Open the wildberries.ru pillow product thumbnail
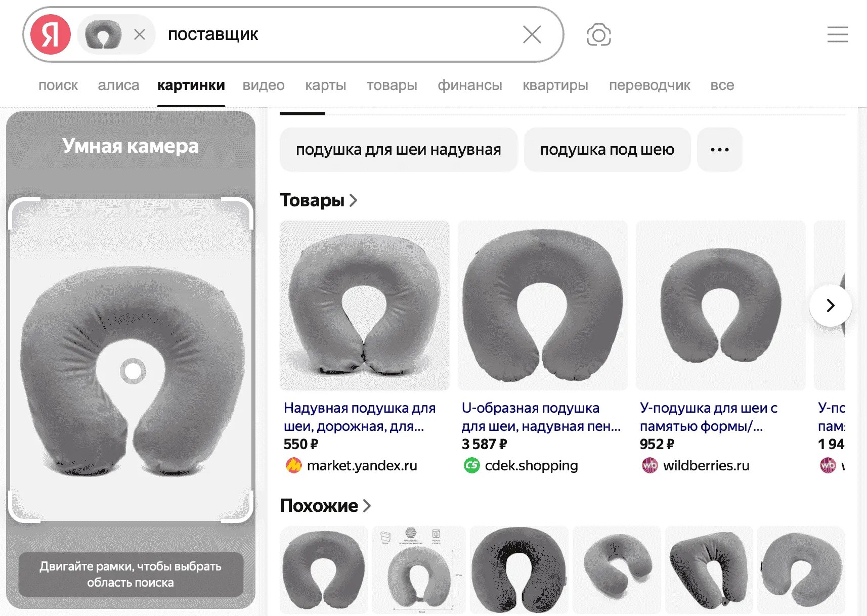The image size is (867, 616). (720, 305)
